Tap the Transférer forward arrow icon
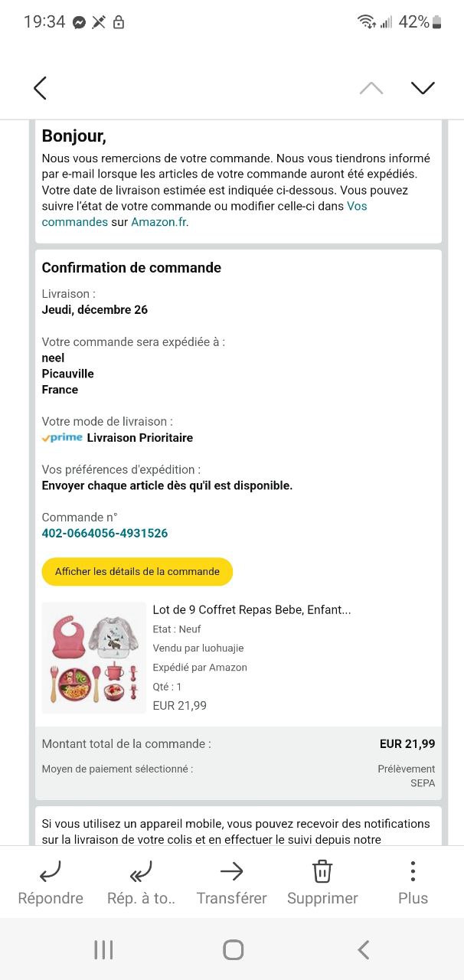The height and width of the screenshot is (980, 464). [231, 871]
